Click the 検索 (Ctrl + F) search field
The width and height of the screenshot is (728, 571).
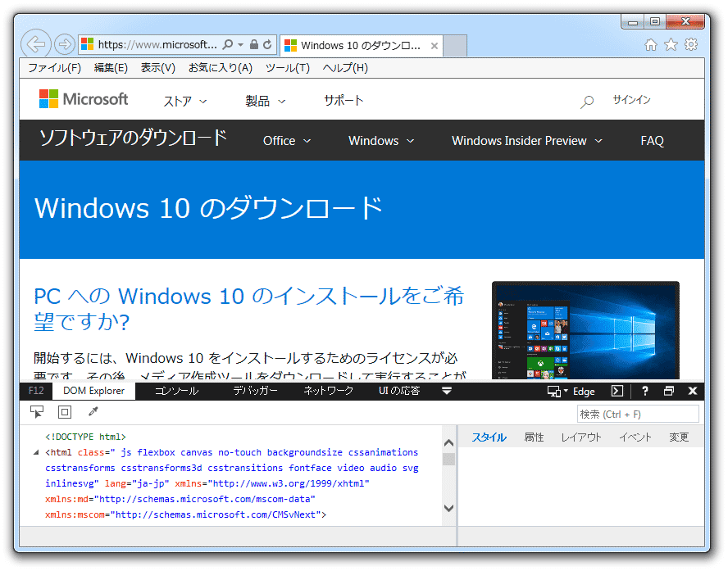638,415
